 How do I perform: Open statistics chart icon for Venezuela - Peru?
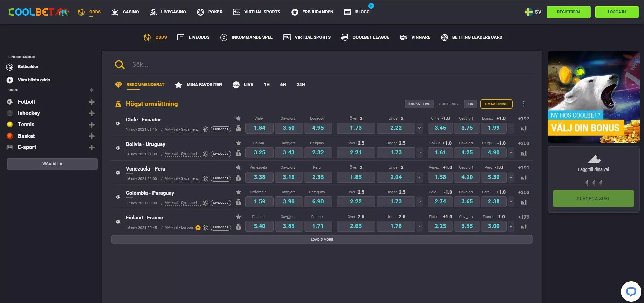(x=523, y=178)
